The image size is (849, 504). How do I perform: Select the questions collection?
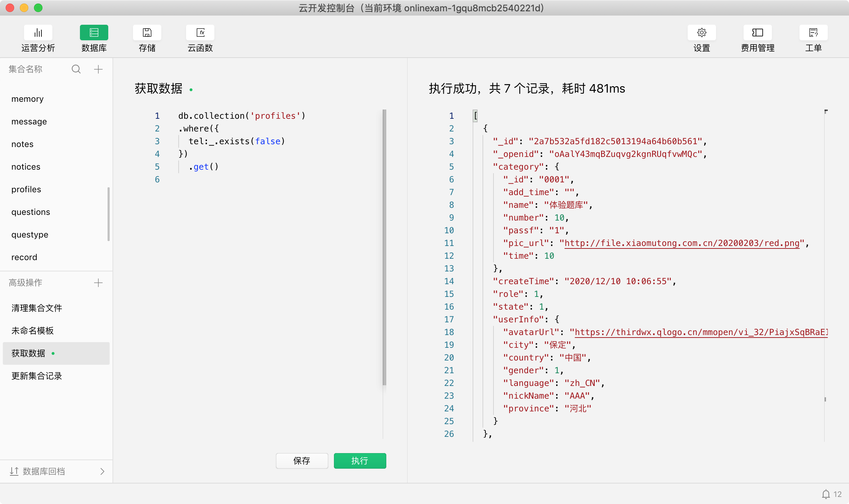[31, 212]
